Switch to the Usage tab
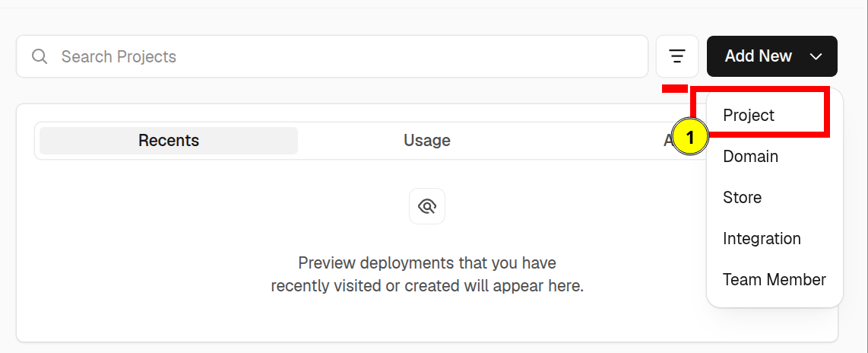The height and width of the screenshot is (353, 868). point(427,141)
